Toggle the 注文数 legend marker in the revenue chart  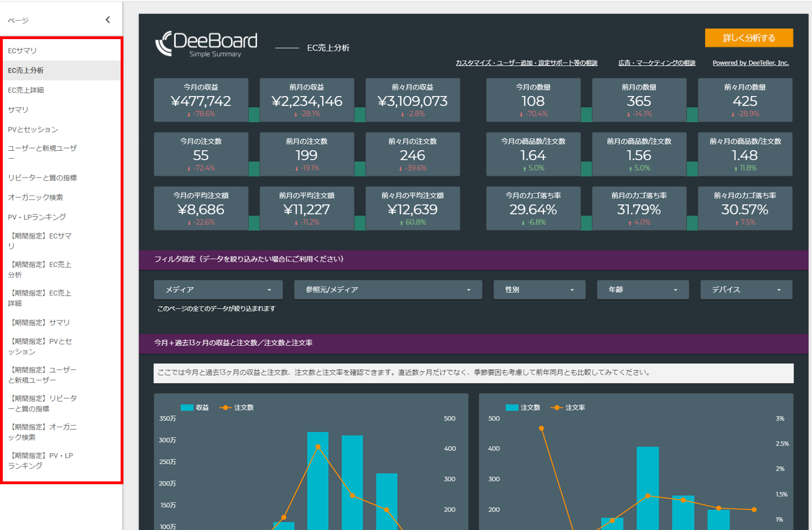tap(226, 407)
